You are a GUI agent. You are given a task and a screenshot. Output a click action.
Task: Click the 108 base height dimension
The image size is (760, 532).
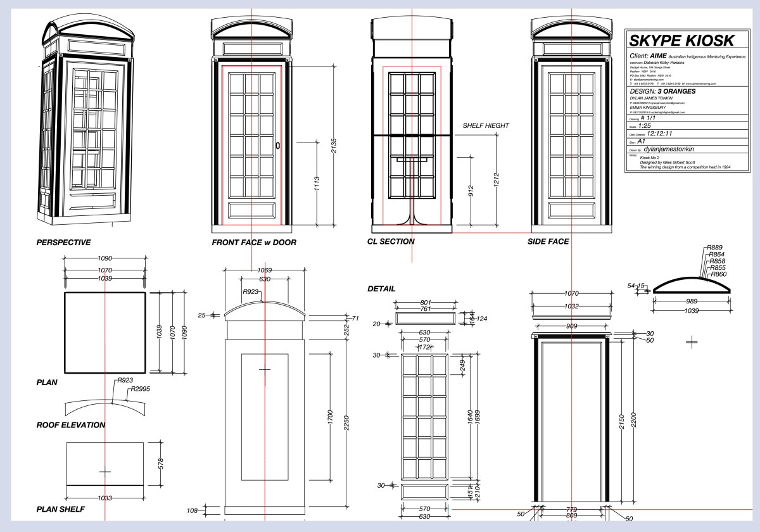coord(193,510)
